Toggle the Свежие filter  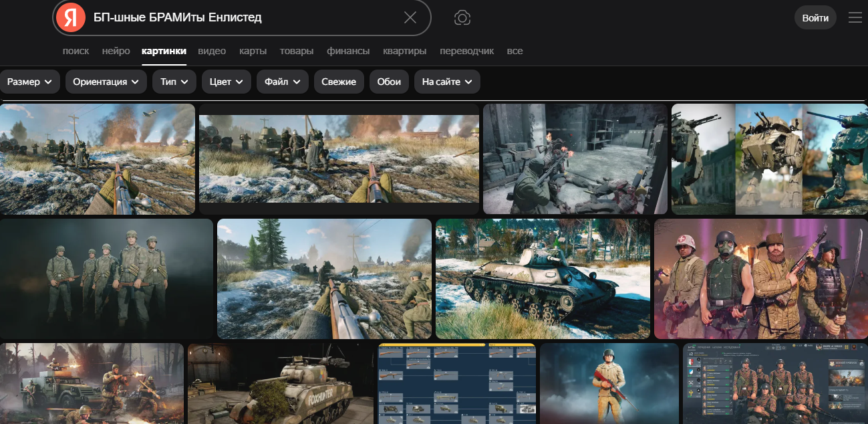click(x=339, y=82)
